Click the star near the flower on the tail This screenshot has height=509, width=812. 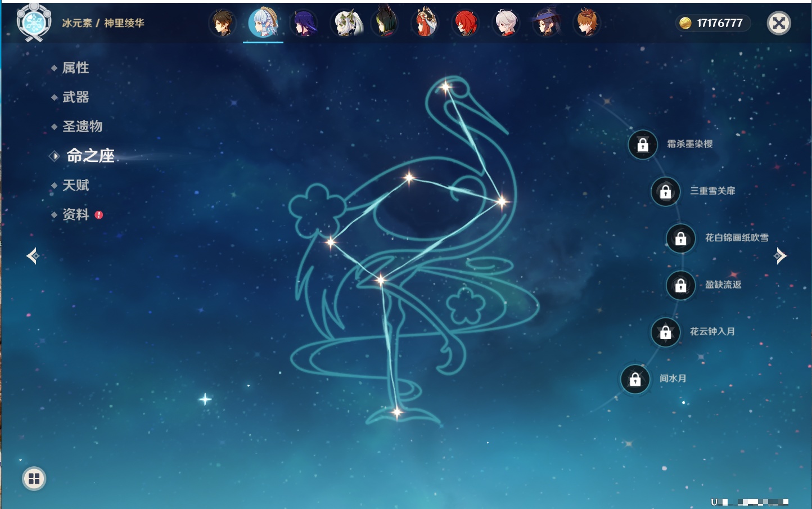pyautogui.click(x=331, y=242)
